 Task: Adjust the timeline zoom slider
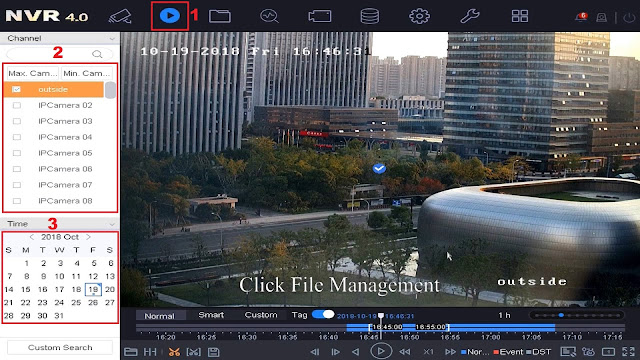tap(576, 315)
